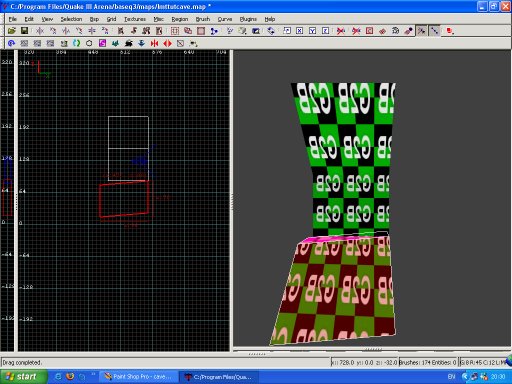Click the green and blue brackets icon
The height and width of the screenshot is (384, 512).
click(76, 43)
